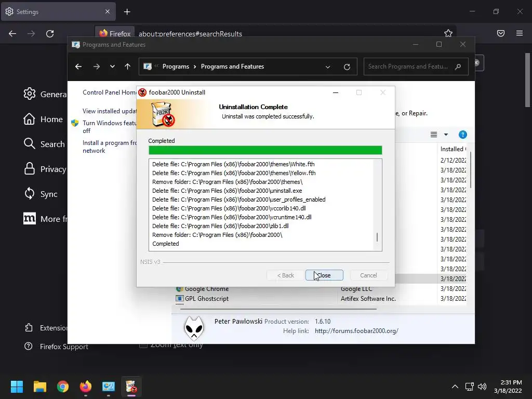Open a new Firefox tab

coord(127,12)
